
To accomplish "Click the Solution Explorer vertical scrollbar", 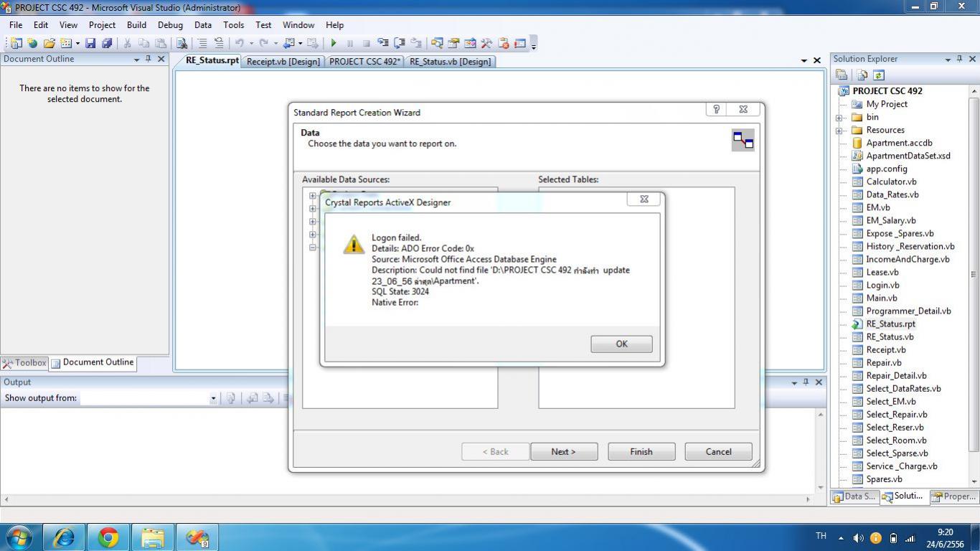I will click(974, 273).
